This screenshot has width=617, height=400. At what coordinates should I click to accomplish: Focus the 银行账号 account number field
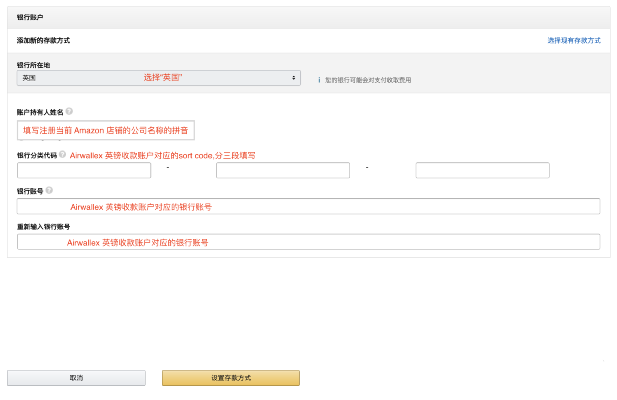308,206
